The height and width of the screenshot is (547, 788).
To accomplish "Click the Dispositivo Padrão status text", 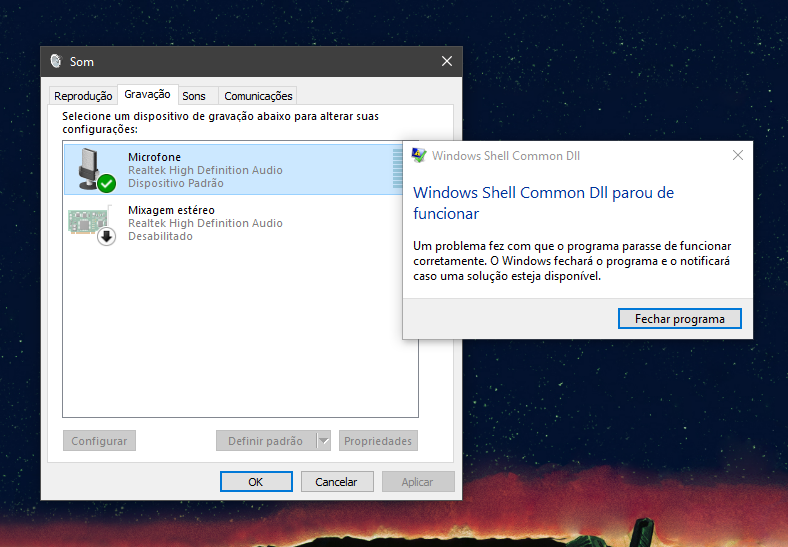I will 175,183.
